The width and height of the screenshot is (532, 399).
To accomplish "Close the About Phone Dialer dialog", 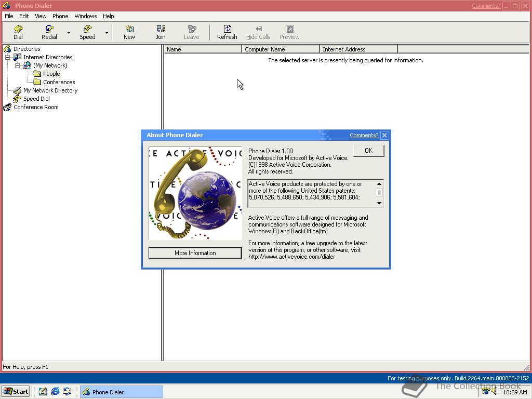I will pyautogui.click(x=384, y=135).
